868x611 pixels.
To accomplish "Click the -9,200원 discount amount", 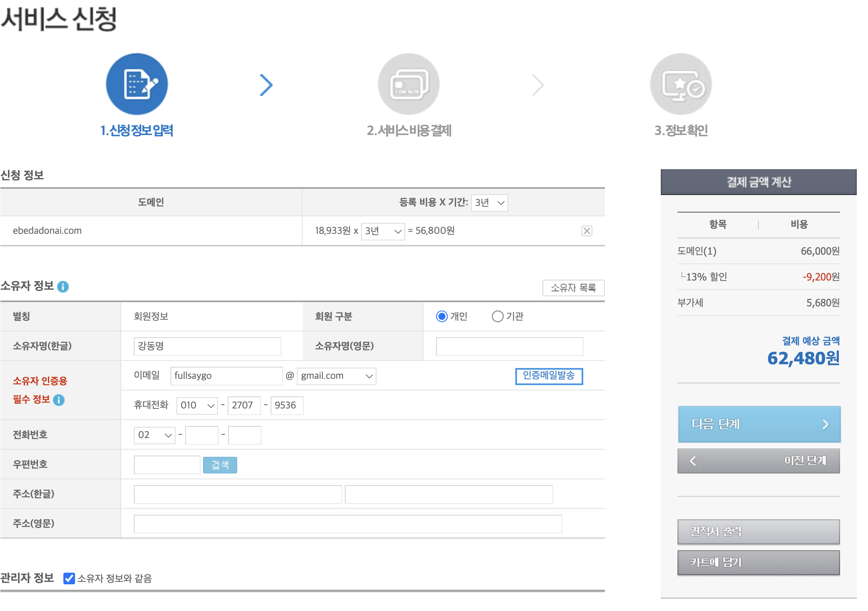I will pyautogui.click(x=821, y=277).
